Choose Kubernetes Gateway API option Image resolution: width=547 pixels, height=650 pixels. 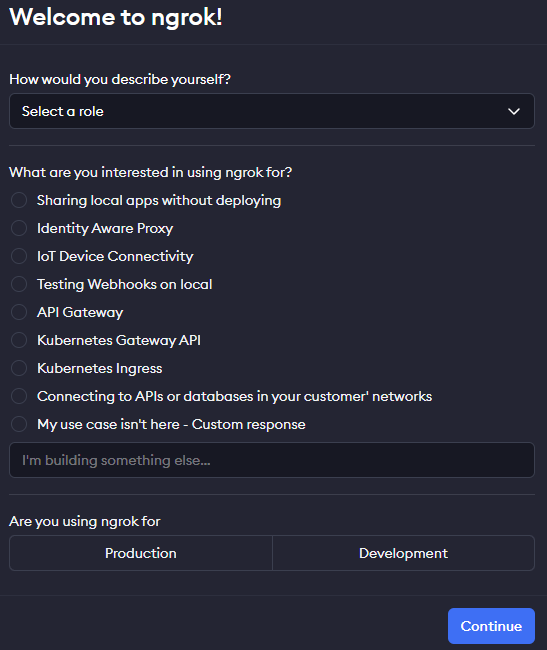pyautogui.click(x=19, y=340)
